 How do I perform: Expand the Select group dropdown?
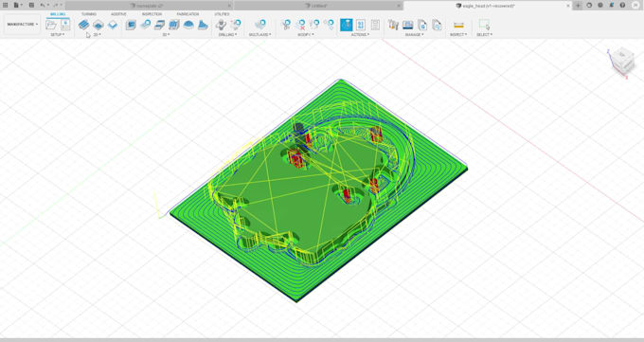tap(484, 34)
